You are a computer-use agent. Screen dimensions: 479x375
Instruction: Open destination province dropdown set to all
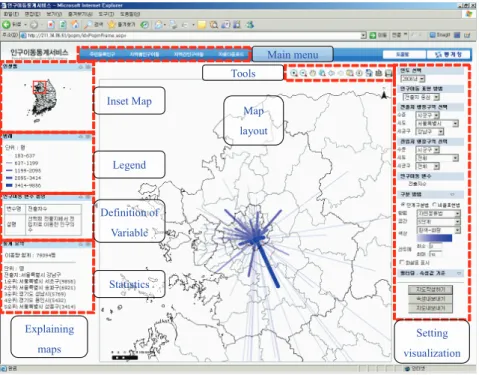437,158
